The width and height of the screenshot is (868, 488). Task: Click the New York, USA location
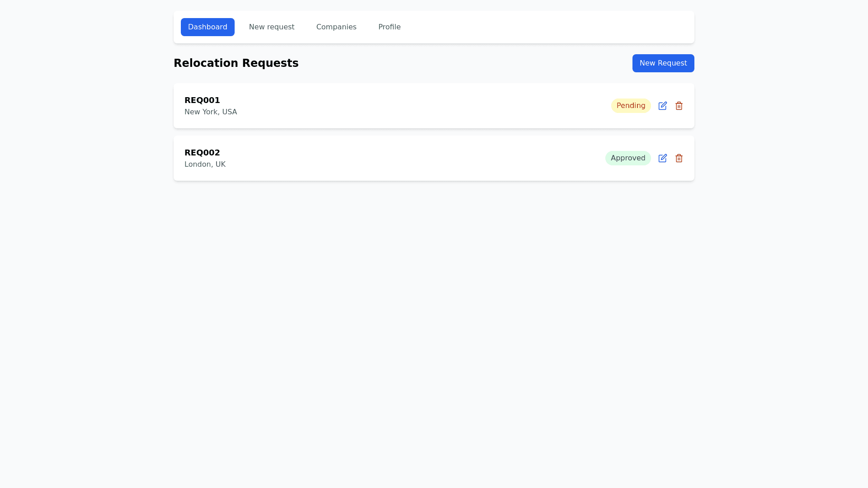click(x=211, y=112)
